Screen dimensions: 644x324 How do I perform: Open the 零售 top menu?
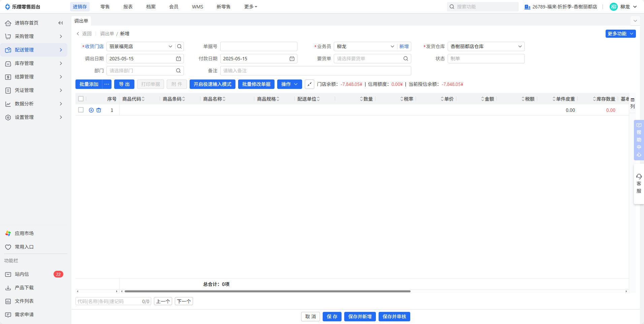pyautogui.click(x=105, y=7)
